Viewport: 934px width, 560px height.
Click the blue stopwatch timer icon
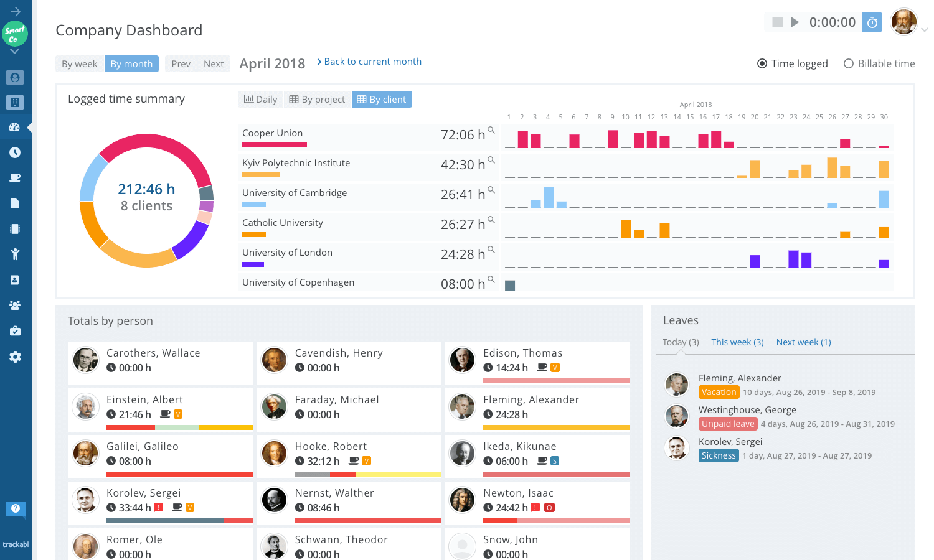872,22
